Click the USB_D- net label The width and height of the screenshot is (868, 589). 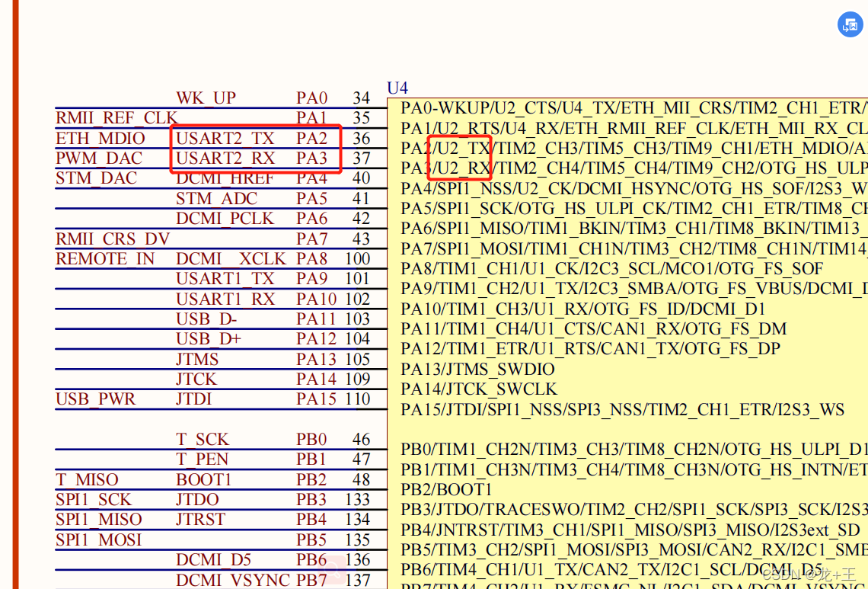pos(206,319)
